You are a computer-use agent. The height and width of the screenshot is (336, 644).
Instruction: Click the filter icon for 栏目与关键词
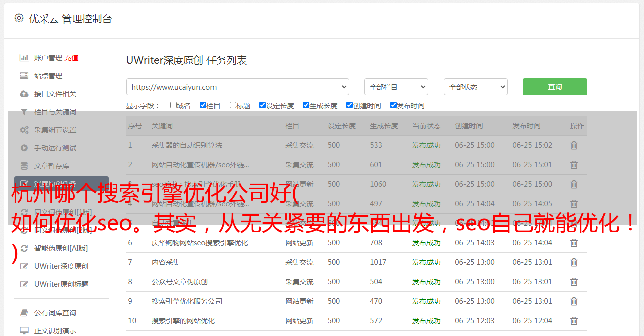tap(24, 112)
